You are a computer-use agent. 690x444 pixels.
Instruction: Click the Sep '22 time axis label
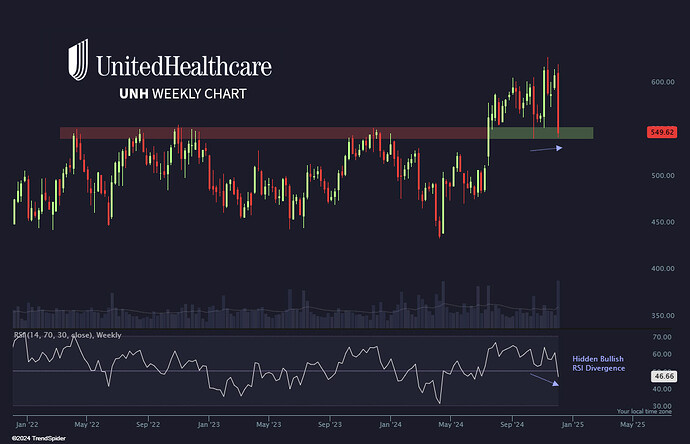tap(148, 424)
